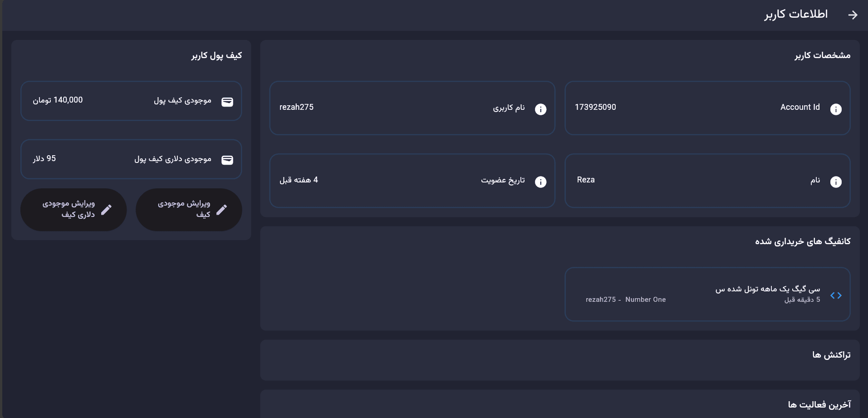Image resolution: width=868 pixels, height=418 pixels.
Task: Select the username value rezah275
Action: 296,107
